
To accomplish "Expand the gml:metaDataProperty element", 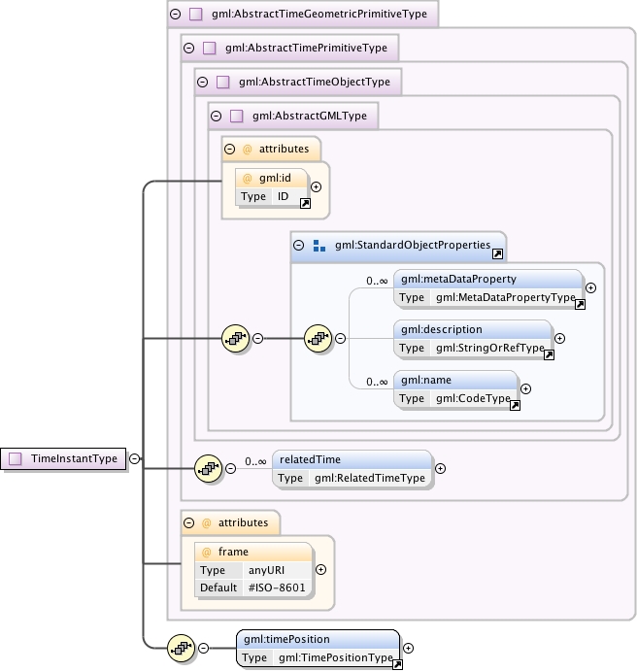I will tap(590, 288).
